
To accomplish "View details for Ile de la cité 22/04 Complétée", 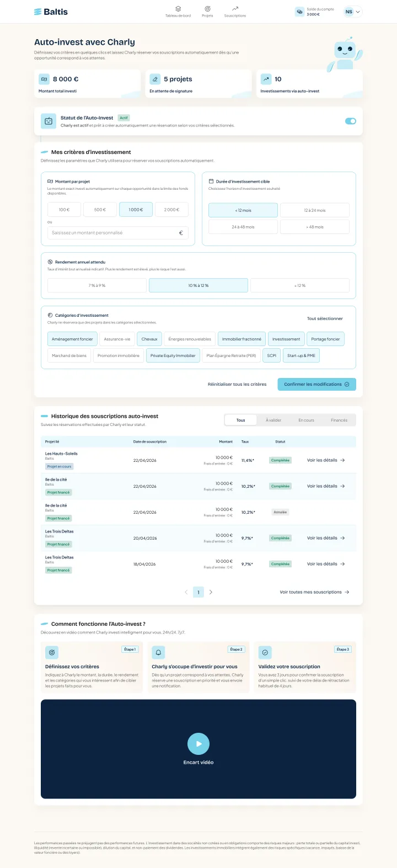I will 326,486.
